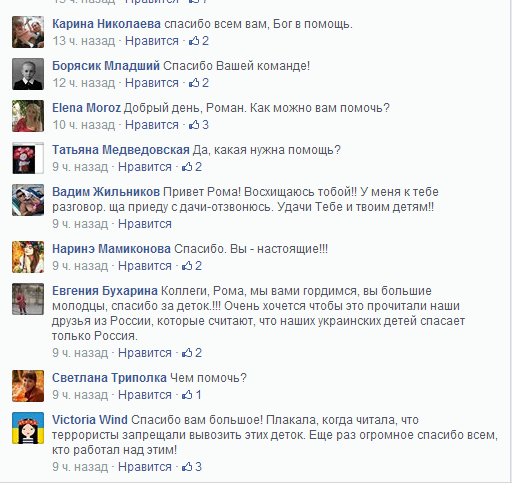This screenshot has height=483, width=512.
Task: Click the thumbs-up icon under Евгения Бухарина's comment
Action: (187, 353)
